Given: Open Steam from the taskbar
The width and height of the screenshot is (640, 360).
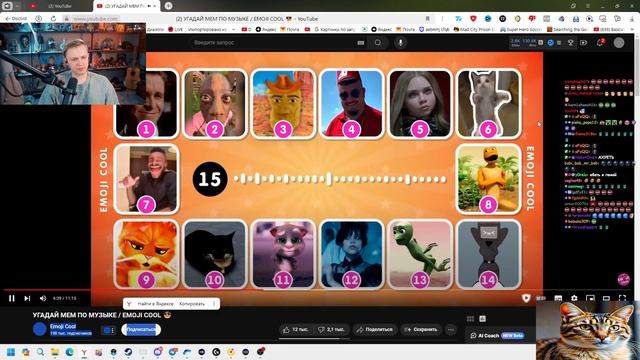Looking at the screenshot, I should [128, 352].
